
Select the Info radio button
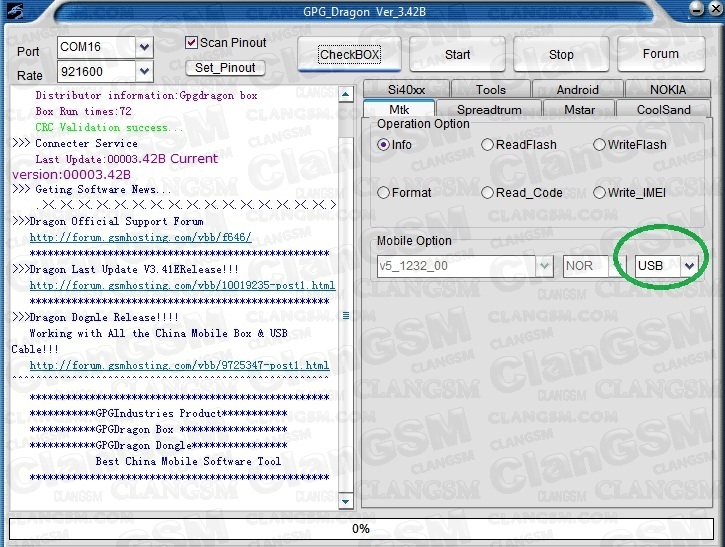coord(383,145)
